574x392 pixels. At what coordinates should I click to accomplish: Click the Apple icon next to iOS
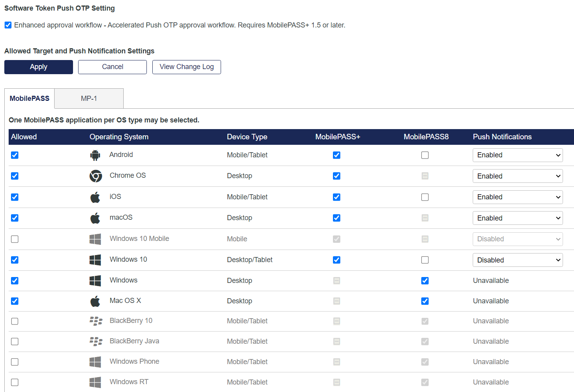click(95, 197)
